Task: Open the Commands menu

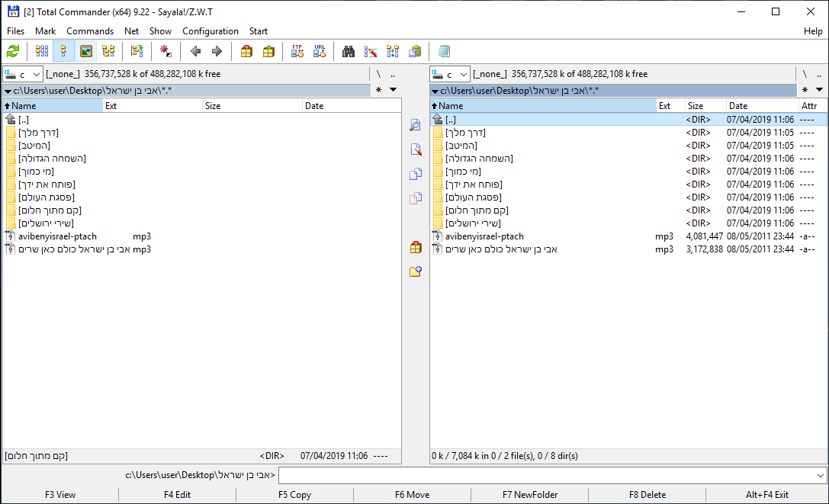Action: [x=90, y=31]
